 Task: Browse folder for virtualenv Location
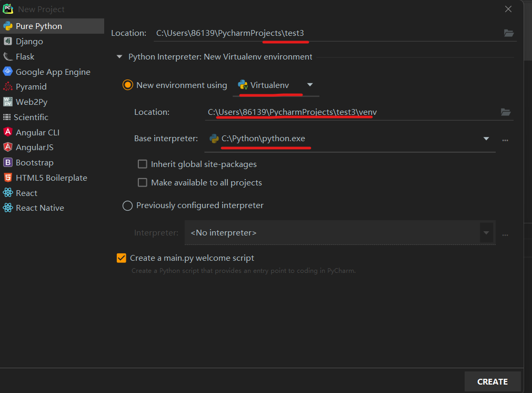point(506,112)
